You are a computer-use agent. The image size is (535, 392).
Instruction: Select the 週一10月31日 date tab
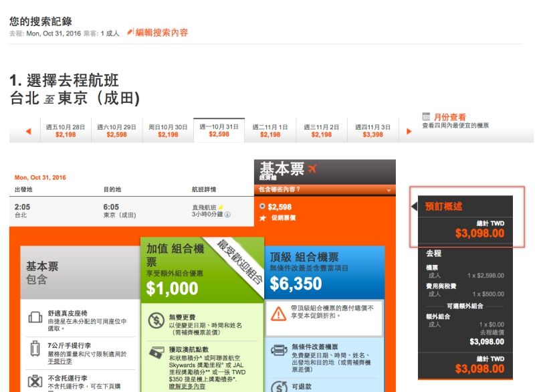click(219, 130)
